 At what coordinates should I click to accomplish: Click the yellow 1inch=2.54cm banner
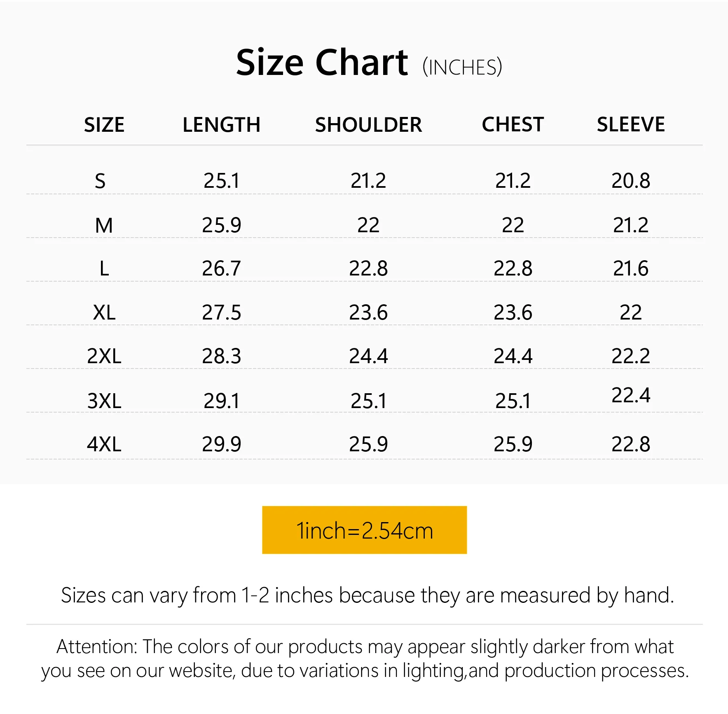364,530
